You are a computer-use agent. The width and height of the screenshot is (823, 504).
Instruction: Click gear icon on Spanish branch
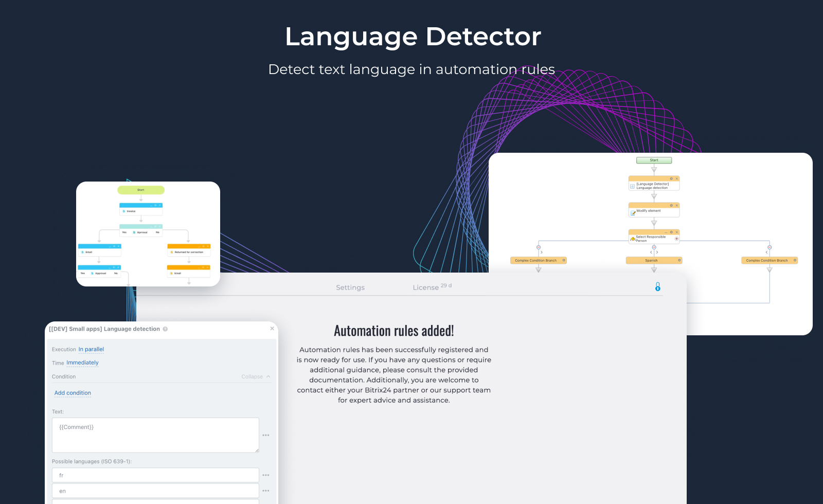(x=679, y=260)
